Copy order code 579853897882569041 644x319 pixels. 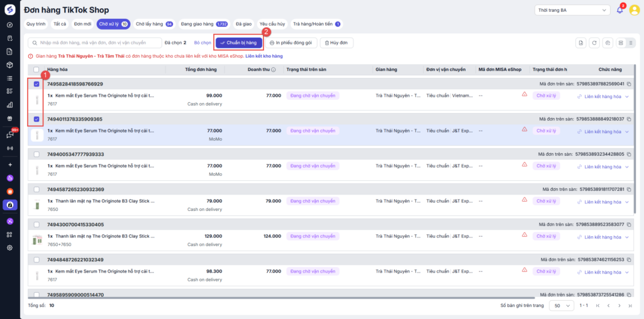coord(628,84)
